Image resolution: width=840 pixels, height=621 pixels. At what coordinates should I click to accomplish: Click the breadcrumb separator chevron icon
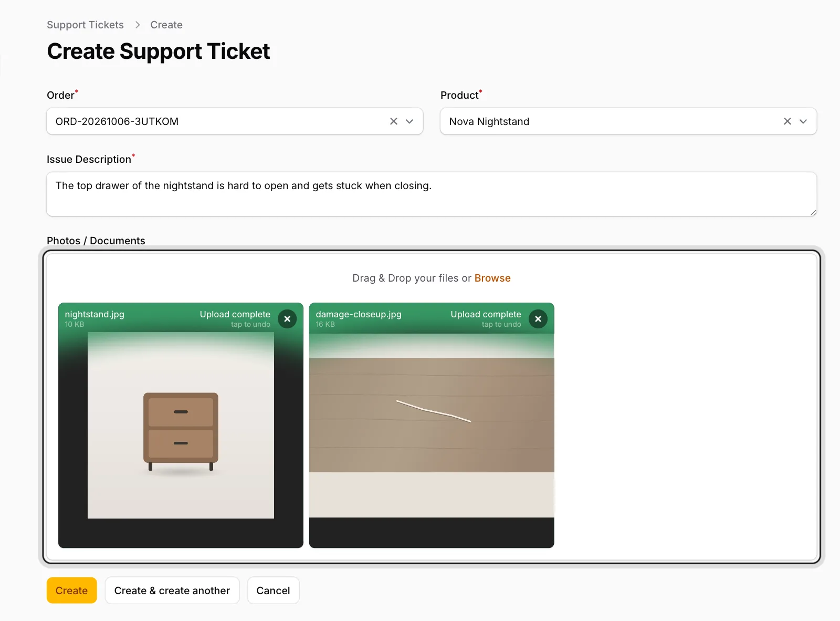coord(138,25)
